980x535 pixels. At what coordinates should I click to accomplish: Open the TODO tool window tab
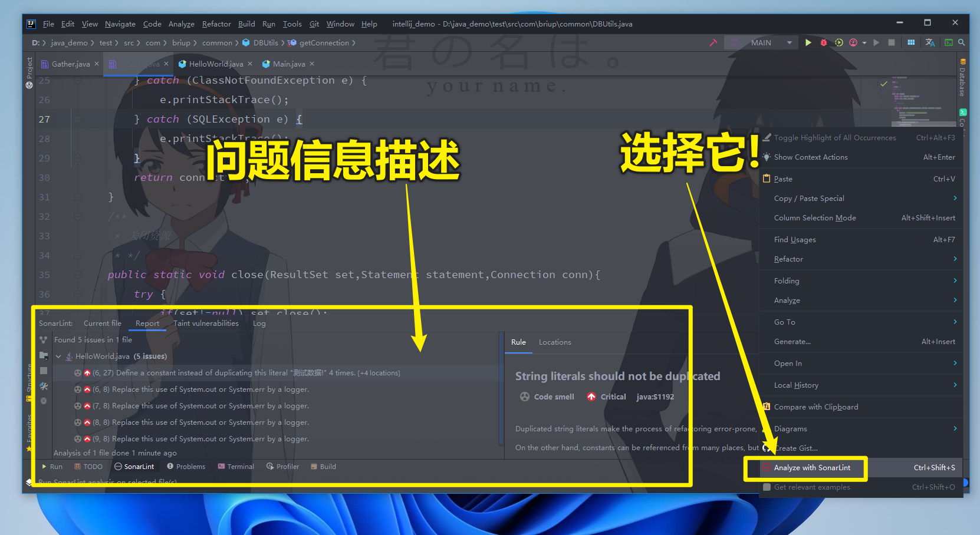pos(88,467)
